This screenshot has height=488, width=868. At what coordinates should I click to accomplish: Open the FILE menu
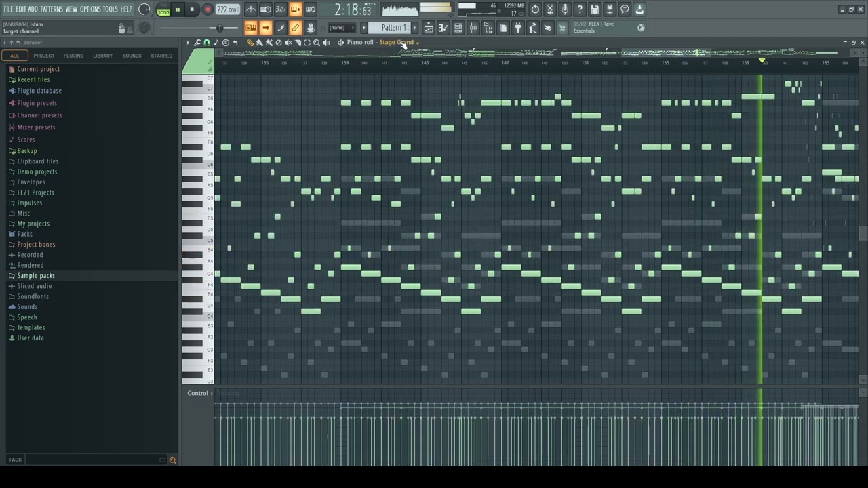pyautogui.click(x=8, y=9)
